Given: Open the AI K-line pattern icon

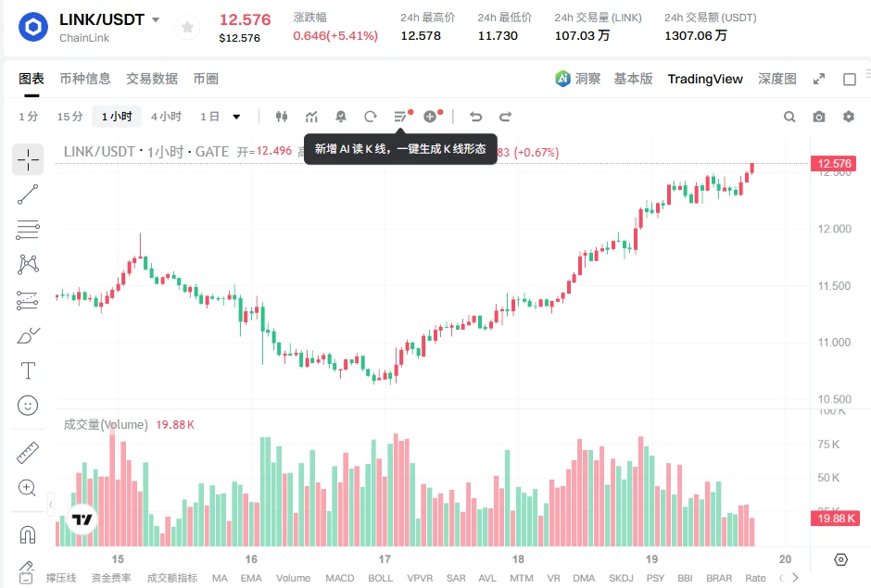Looking at the screenshot, I should [x=400, y=117].
